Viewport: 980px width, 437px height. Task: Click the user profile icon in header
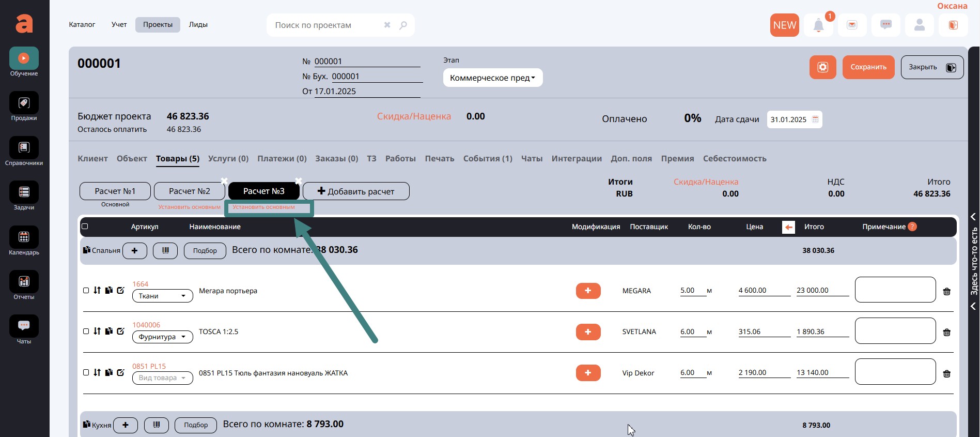(919, 25)
